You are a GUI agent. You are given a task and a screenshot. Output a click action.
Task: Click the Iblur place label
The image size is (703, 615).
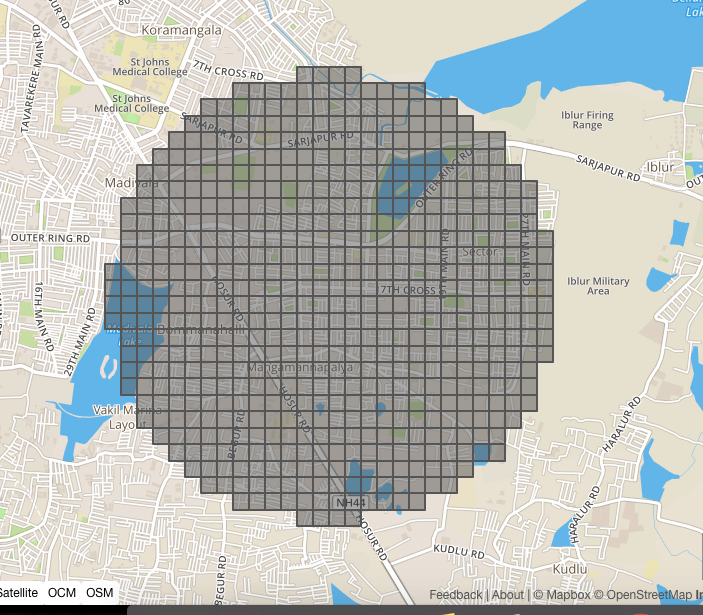tap(660, 167)
